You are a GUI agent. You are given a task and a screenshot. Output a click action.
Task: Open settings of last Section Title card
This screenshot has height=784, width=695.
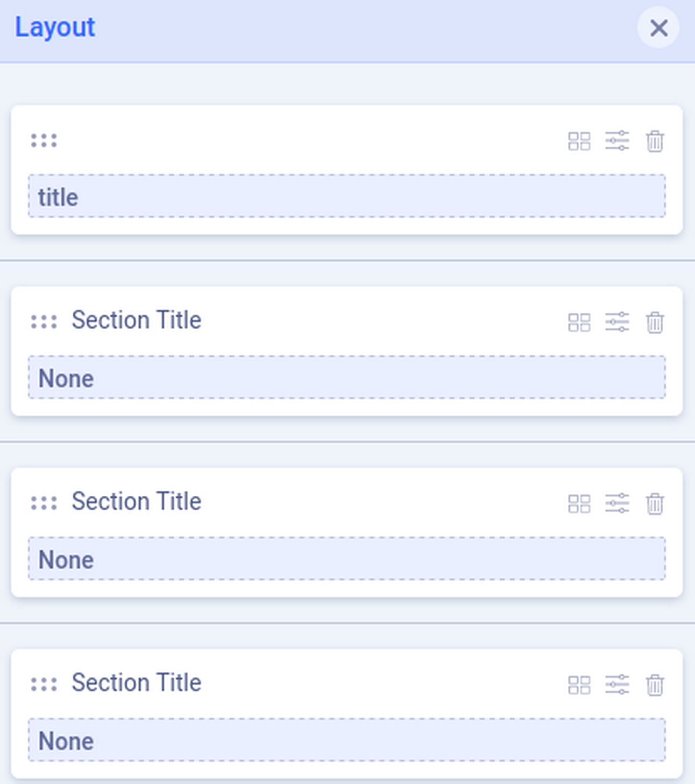point(617,685)
